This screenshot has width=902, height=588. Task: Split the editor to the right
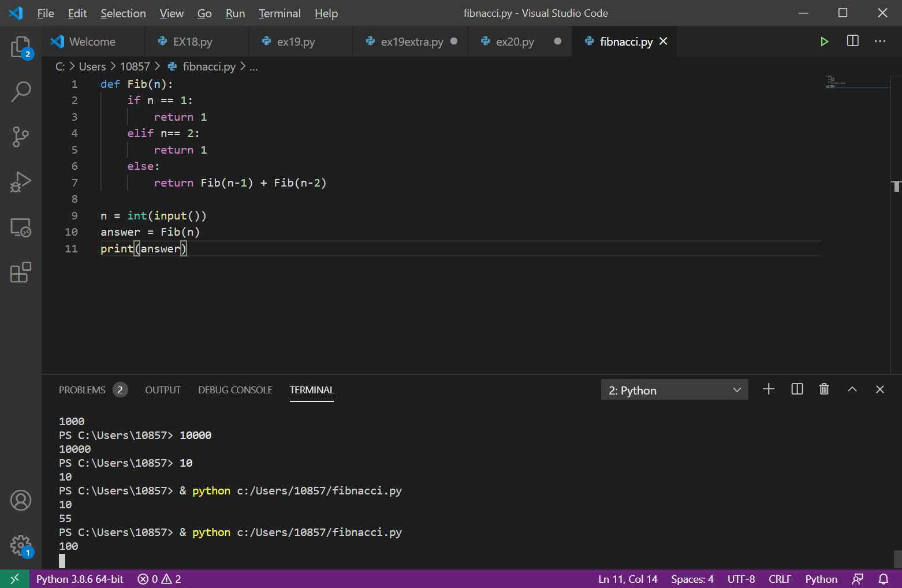click(x=852, y=41)
